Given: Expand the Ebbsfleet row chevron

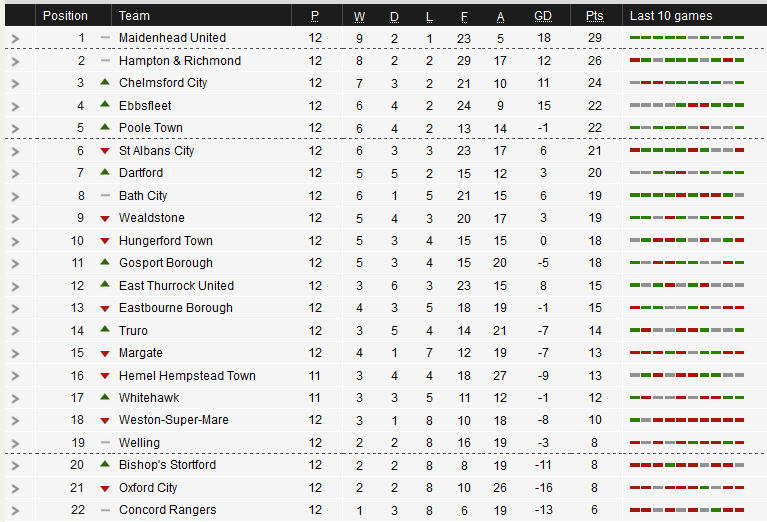Looking at the screenshot, I should pos(16,107).
